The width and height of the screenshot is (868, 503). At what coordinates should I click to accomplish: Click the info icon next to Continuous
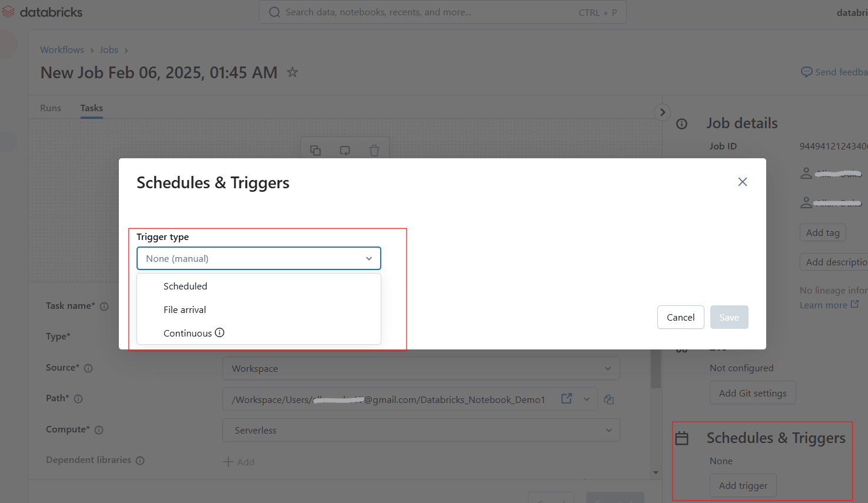pyautogui.click(x=220, y=332)
